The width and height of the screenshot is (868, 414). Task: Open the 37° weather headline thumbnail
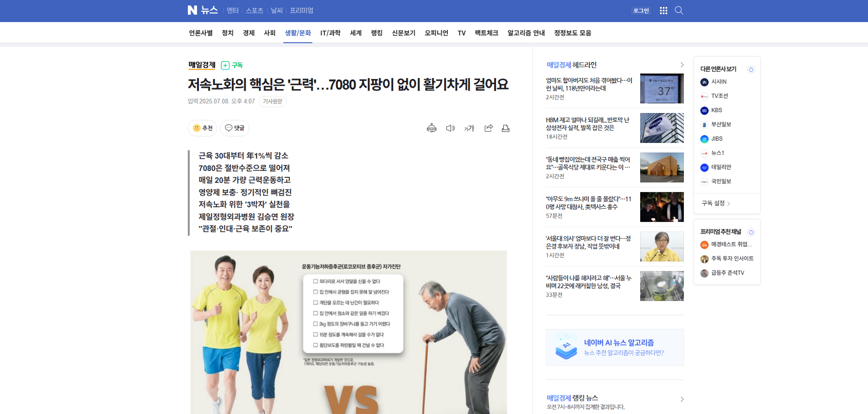tap(661, 89)
